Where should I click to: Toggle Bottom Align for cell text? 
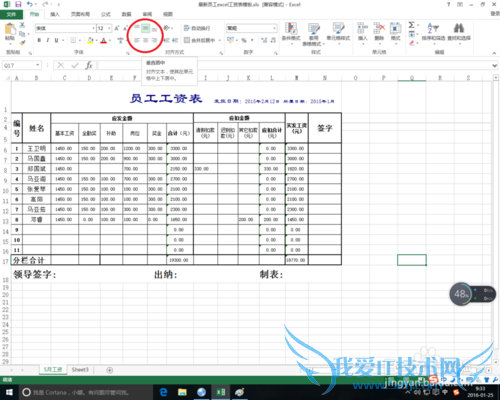coord(154,28)
